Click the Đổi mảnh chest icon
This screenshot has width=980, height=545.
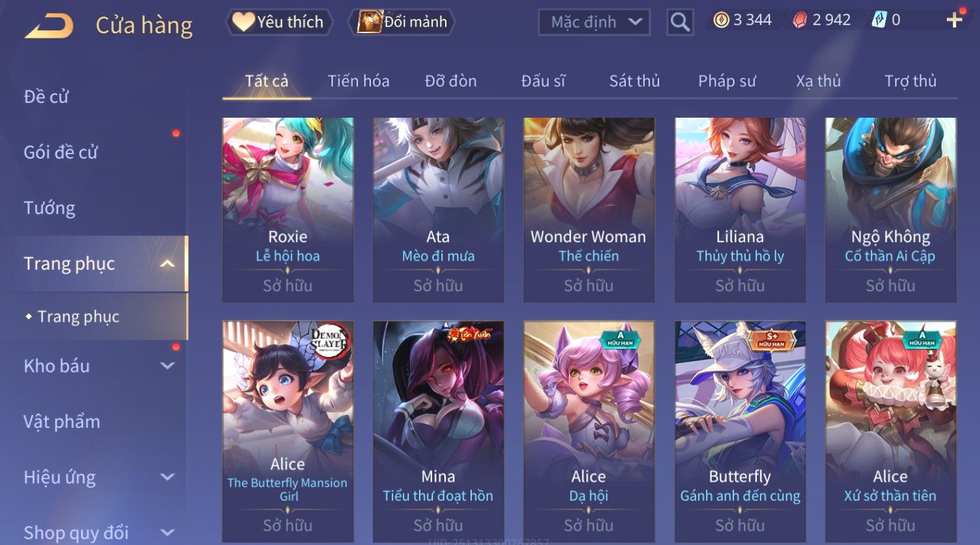[370, 22]
